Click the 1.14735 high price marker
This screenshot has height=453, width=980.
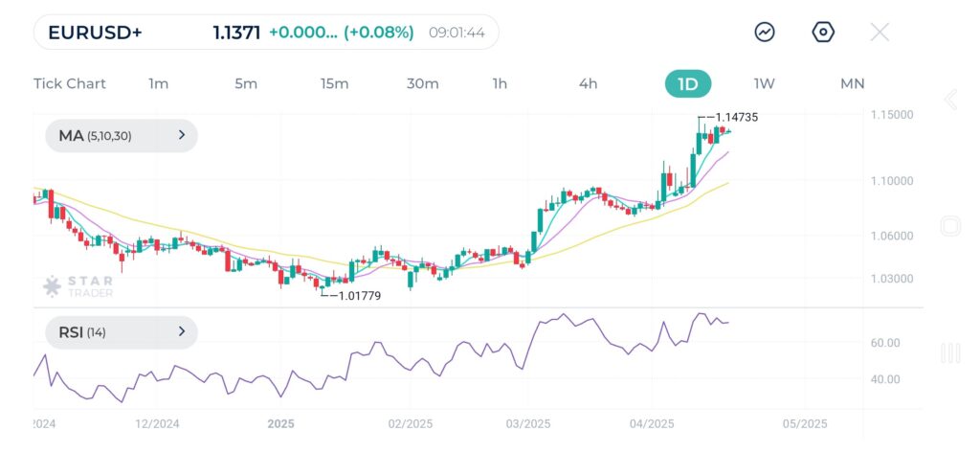coord(735,117)
